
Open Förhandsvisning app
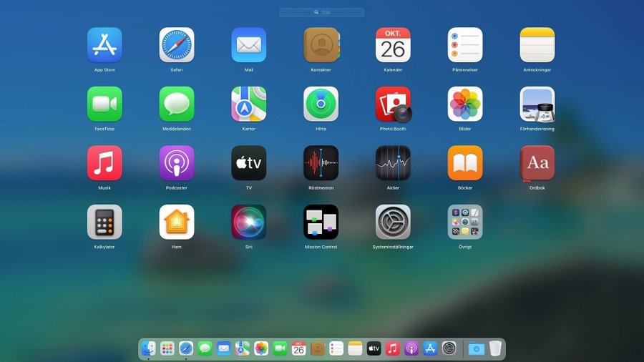tap(537, 104)
